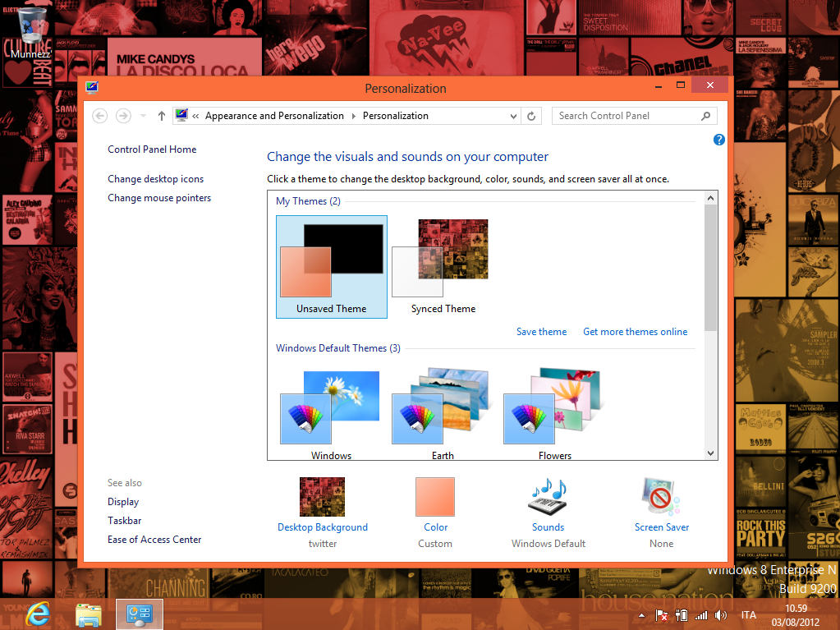Screen dimensions: 840x630
Task: Refresh the Control Panel address bar
Action: (x=531, y=117)
